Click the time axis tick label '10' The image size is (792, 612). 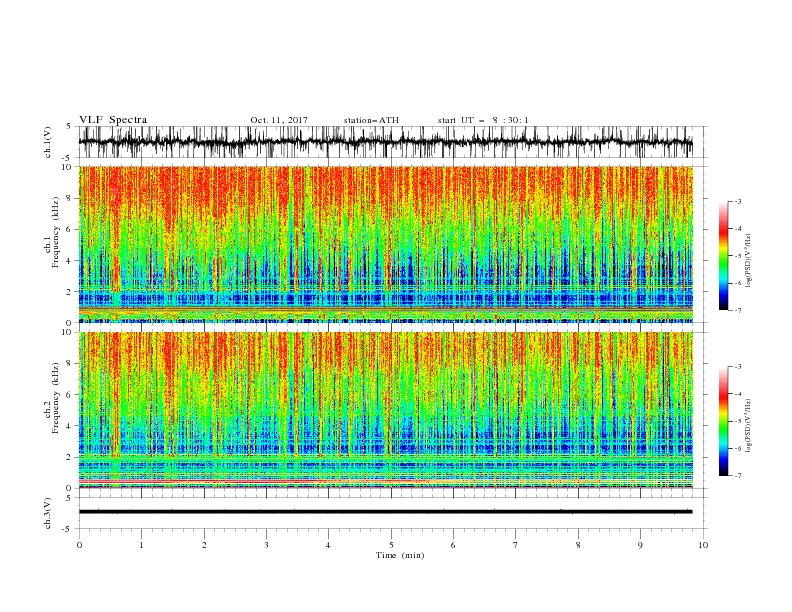tap(703, 545)
